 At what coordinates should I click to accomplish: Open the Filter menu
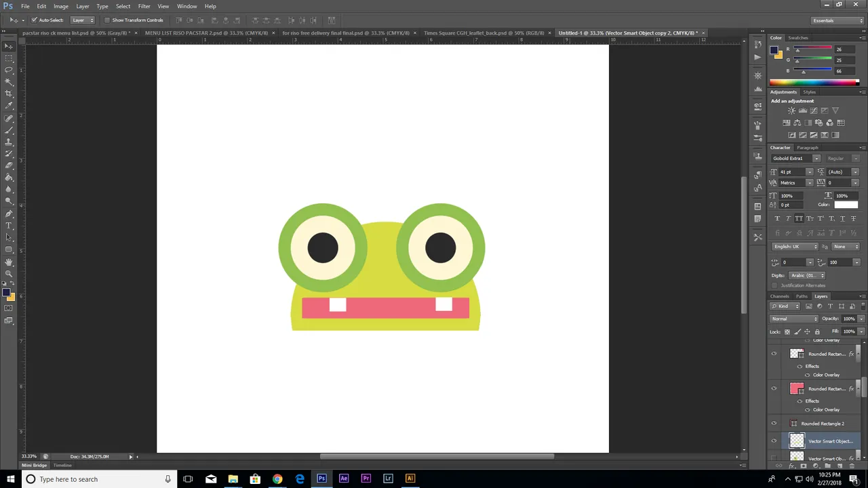[144, 6]
